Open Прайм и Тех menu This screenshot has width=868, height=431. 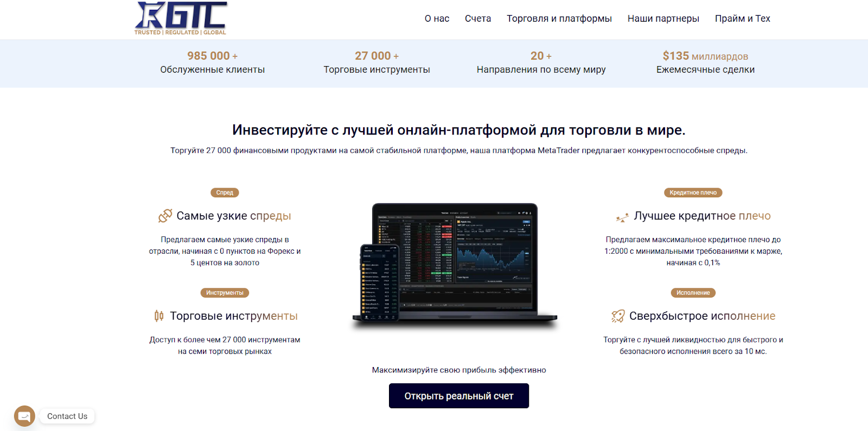743,18
